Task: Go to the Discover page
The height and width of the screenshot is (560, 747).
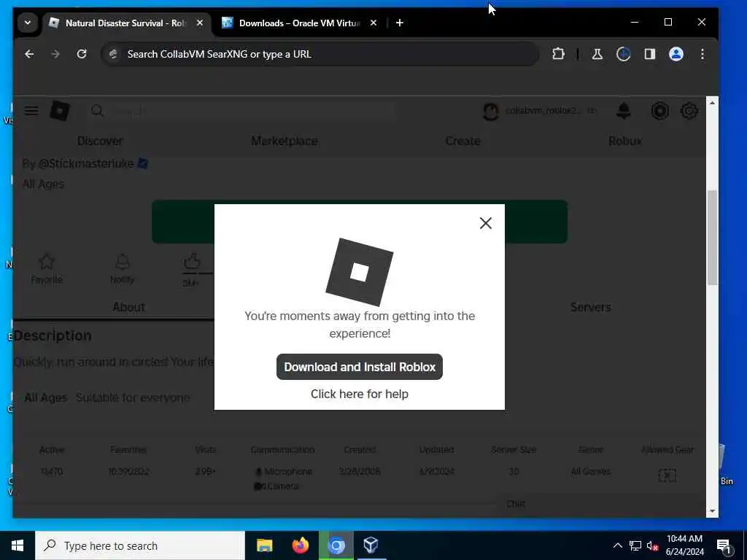Action: click(x=100, y=141)
